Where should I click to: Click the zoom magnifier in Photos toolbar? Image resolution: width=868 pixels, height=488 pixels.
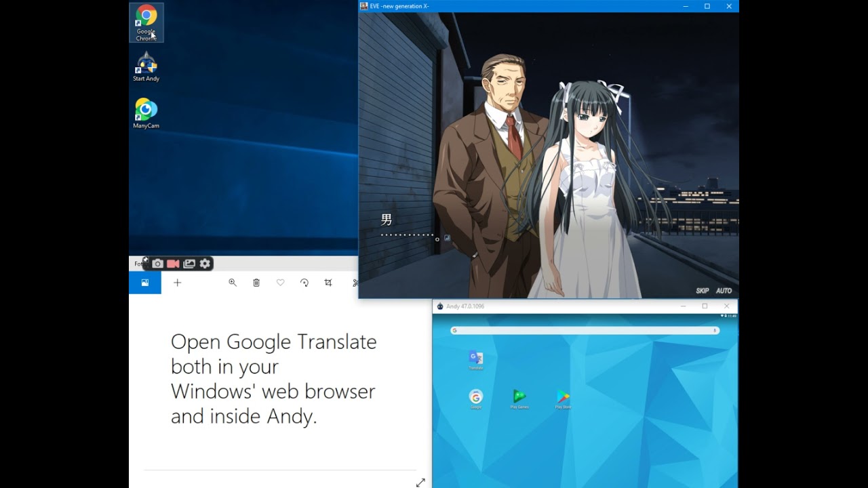(x=233, y=283)
